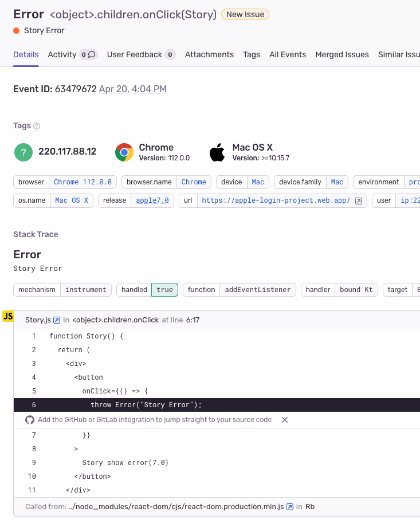The image size is (420, 528).
Task: Click the Tags help question-mark icon
Action: coord(37,126)
